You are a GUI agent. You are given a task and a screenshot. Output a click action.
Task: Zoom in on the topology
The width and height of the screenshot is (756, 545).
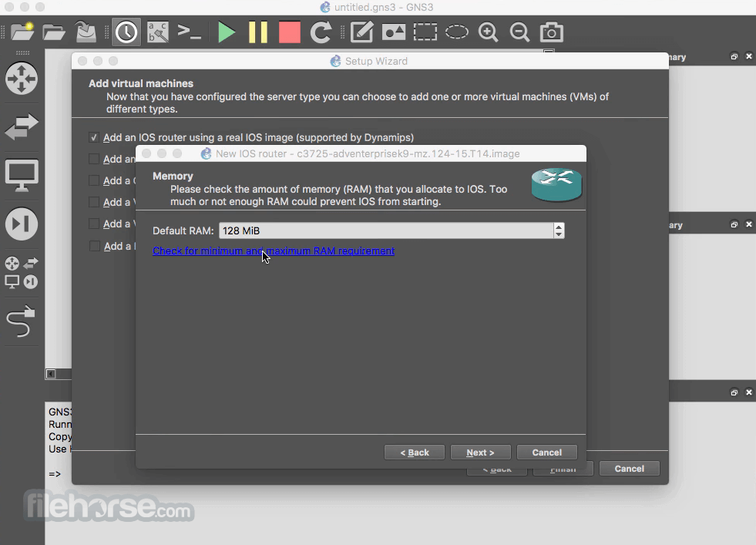(488, 32)
